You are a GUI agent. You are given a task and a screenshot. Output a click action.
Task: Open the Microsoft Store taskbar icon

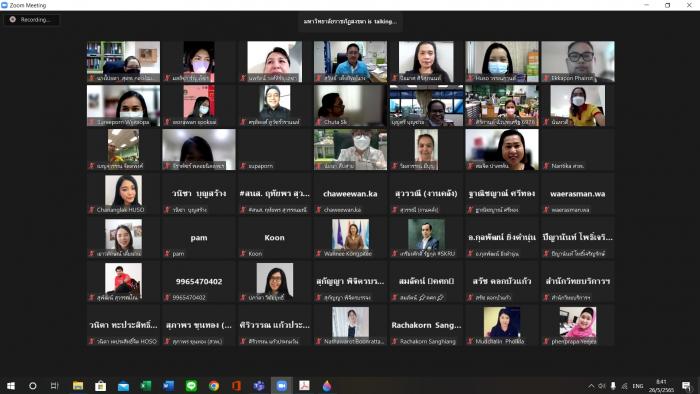[100, 386]
